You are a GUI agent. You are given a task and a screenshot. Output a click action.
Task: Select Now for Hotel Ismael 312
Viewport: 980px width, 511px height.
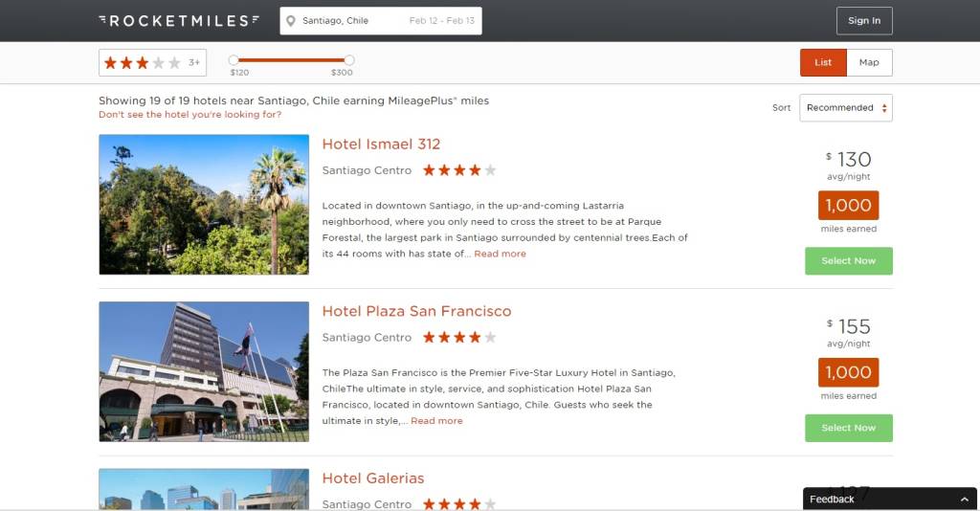pos(849,260)
